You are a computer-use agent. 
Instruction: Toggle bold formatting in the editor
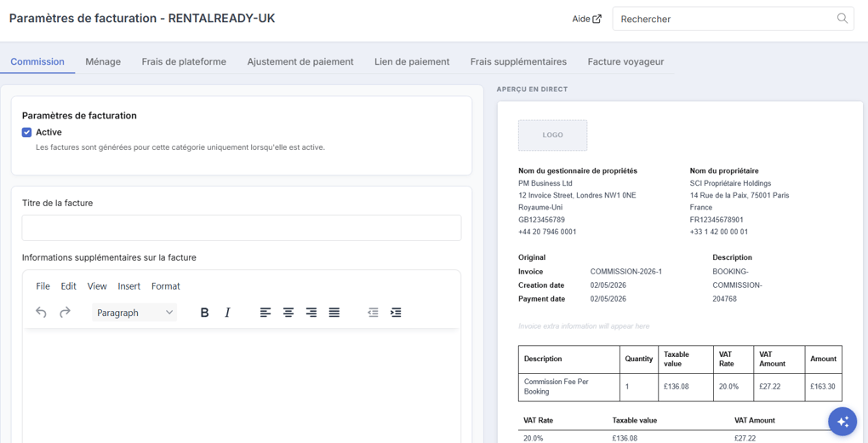[204, 313]
